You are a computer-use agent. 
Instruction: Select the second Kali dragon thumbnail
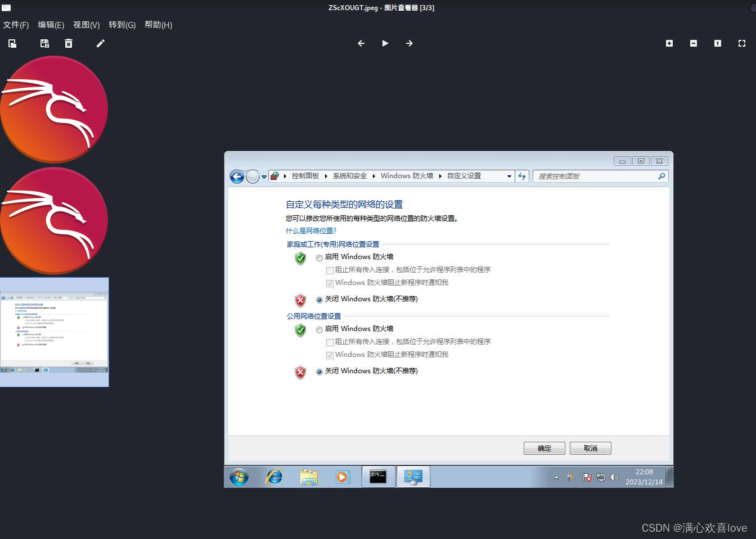[x=54, y=221]
